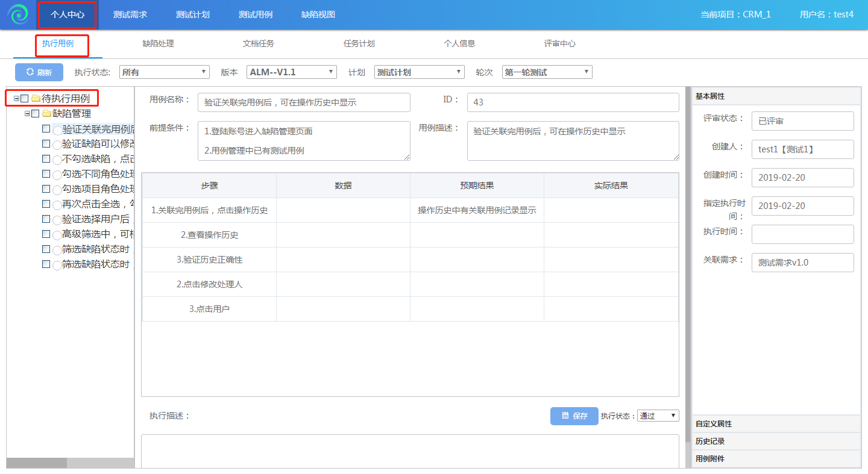868x474 pixels.
Task: Open the 版本 dropdown showing ALM--V1.1
Action: 292,72
